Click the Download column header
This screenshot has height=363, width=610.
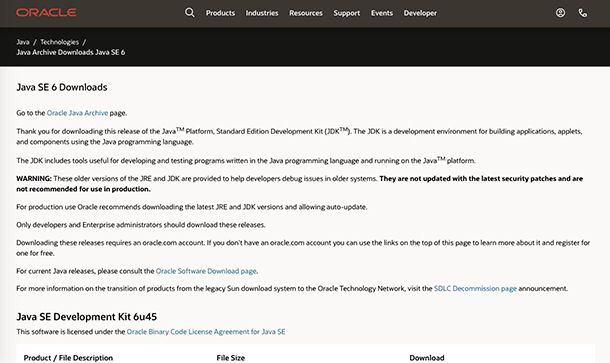coord(427,358)
